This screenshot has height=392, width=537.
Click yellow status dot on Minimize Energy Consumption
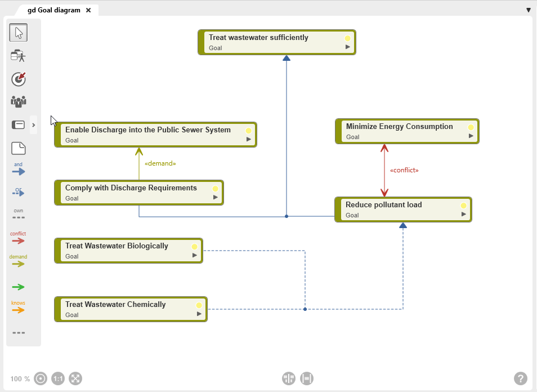(x=471, y=127)
